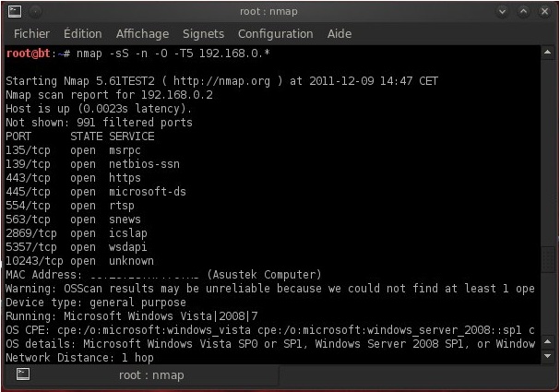Click the 'root : nmap' window title

pos(268,11)
